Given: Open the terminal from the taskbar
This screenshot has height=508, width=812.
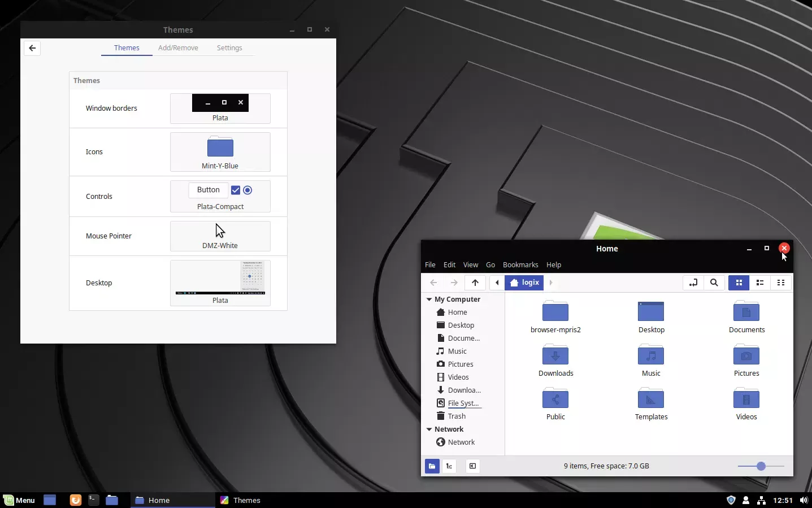Looking at the screenshot, I should (93, 500).
